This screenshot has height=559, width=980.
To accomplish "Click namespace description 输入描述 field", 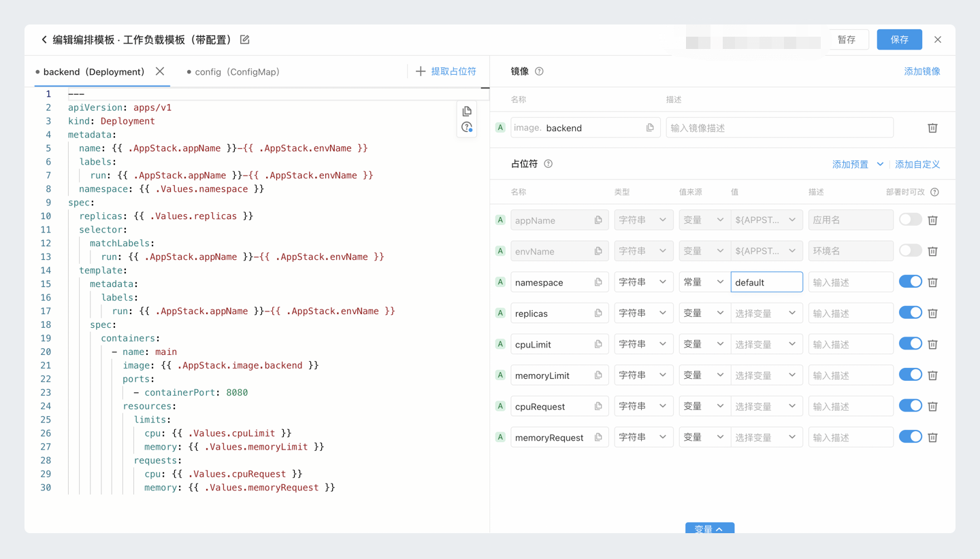I will pyautogui.click(x=851, y=282).
